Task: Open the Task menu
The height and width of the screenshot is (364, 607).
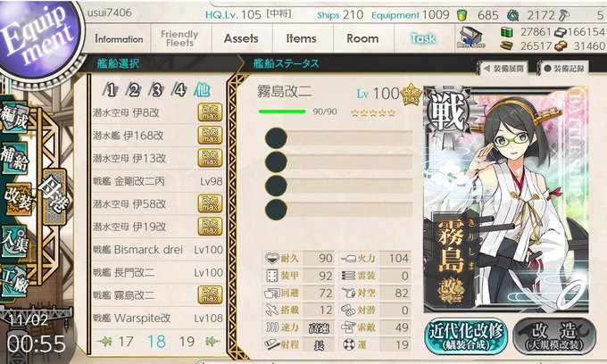Action: 423,38
